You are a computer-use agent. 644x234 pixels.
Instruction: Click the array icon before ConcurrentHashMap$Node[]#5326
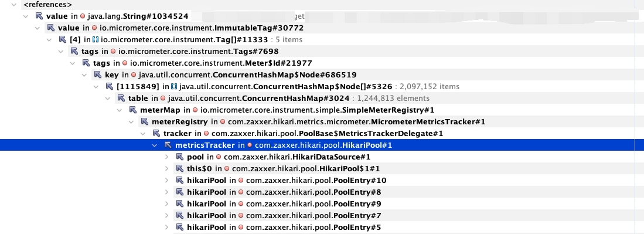[173, 87]
